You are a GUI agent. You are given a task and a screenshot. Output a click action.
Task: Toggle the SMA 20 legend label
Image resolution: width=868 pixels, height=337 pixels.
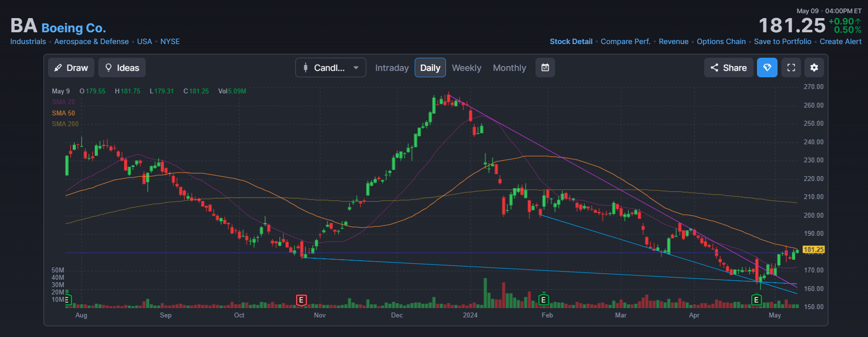pyautogui.click(x=64, y=102)
